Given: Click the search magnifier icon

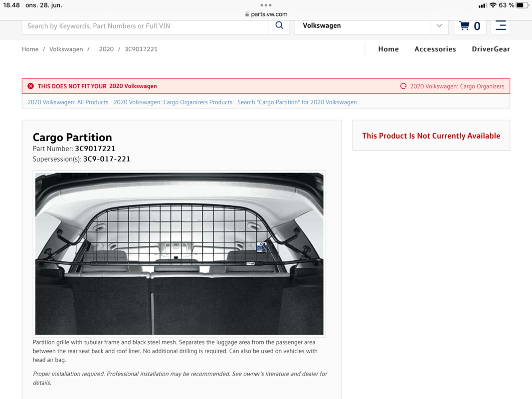Looking at the screenshot, I should click(x=279, y=26).
